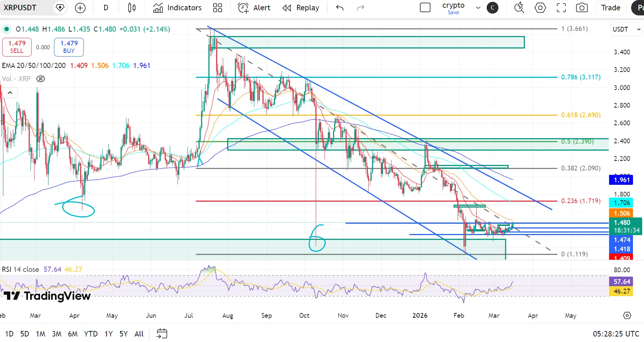This screenshot has width=644, height=342.
Task: Expand the layout dropdown arrow next to crypto
Action: click(478, 8)
